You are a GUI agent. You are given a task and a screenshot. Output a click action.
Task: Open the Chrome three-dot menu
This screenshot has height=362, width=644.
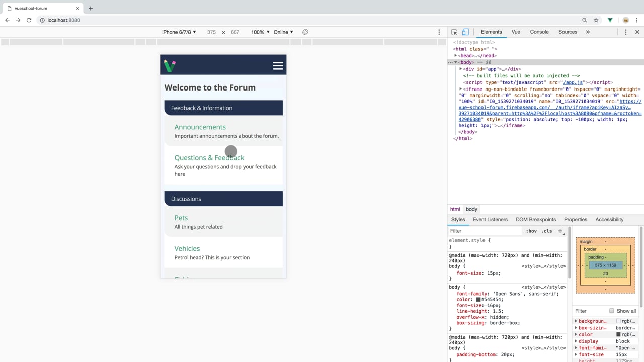tap(636, 20)
